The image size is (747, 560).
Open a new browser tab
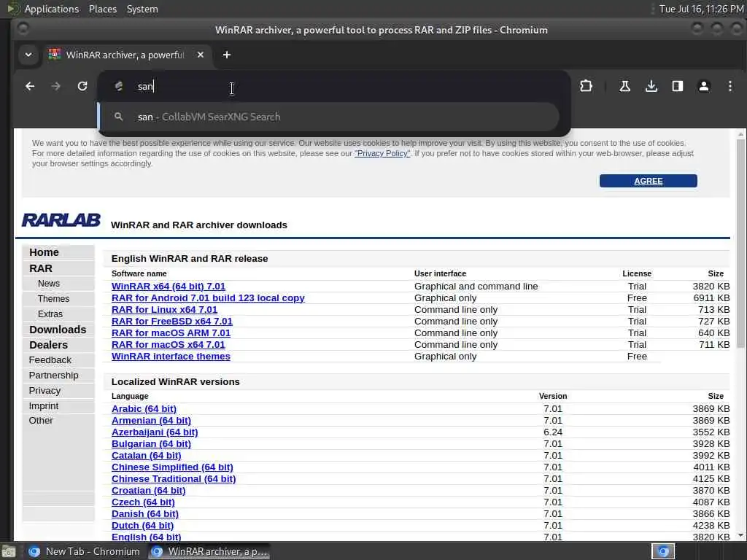coord(227,55)
